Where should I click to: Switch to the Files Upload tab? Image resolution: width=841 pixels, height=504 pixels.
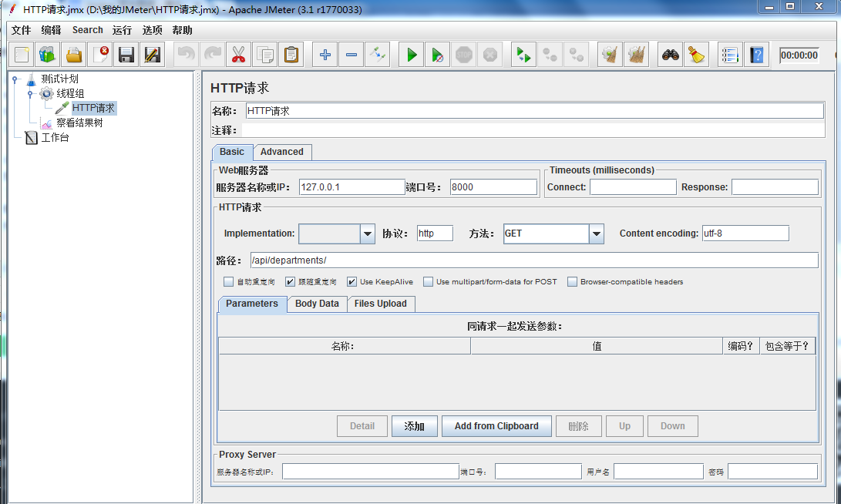pos(380,304)
